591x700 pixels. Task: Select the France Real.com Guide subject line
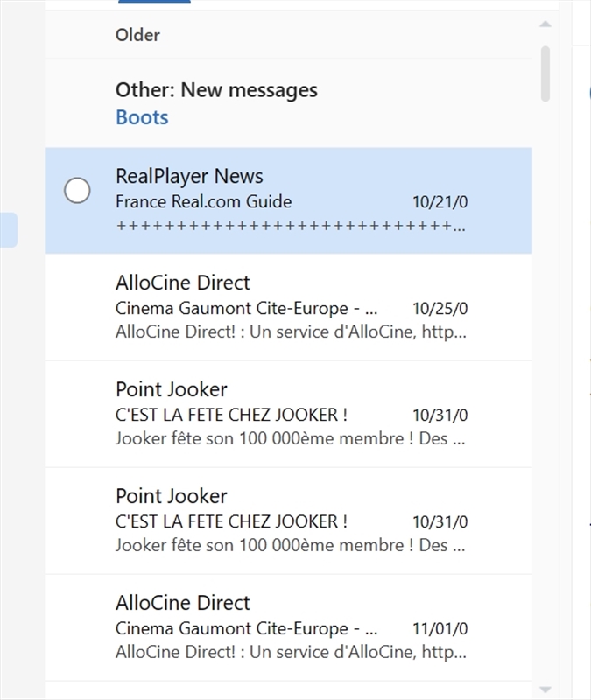click(201, 201)
